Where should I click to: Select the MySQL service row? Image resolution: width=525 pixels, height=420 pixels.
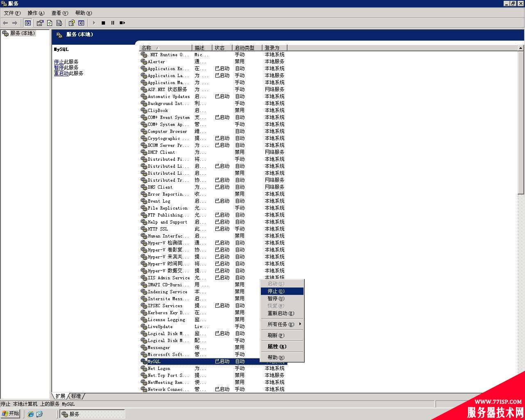pyautogui.click(x=213, y=361)
